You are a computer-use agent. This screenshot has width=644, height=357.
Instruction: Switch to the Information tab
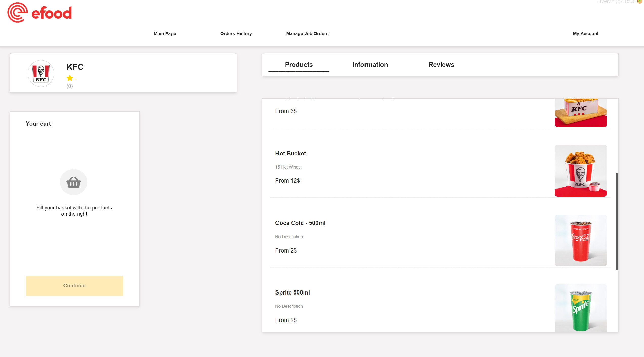[370, 65]
